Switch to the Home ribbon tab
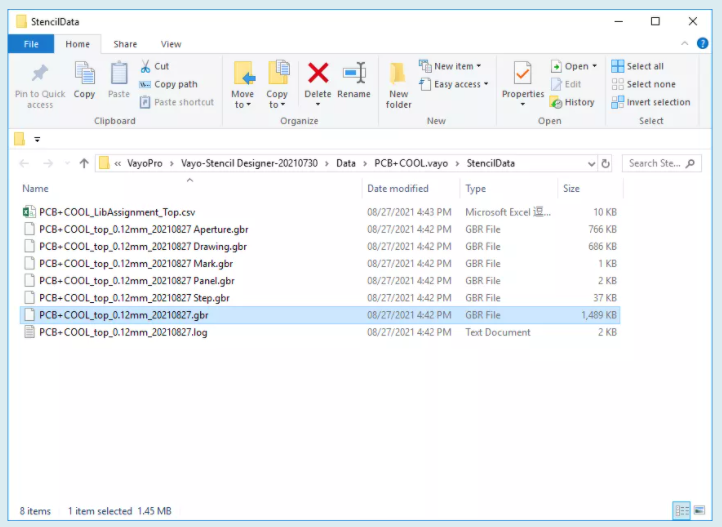 pos(77,44)
